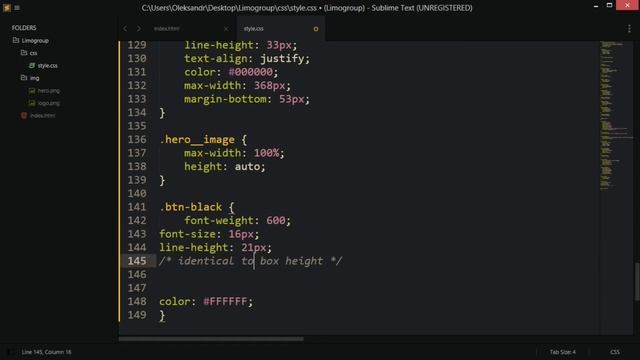Maximize the Sublime Text window
This screenshot has width=640, height=360.
click(x=609, y=5)
